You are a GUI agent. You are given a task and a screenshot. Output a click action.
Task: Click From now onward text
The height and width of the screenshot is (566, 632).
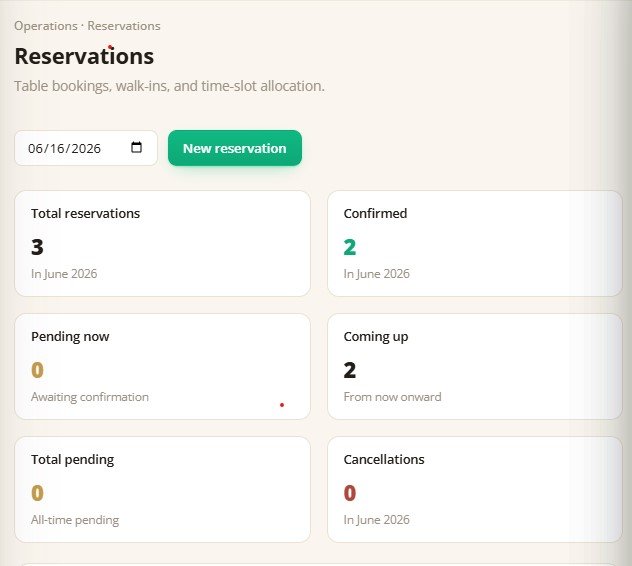393,397
